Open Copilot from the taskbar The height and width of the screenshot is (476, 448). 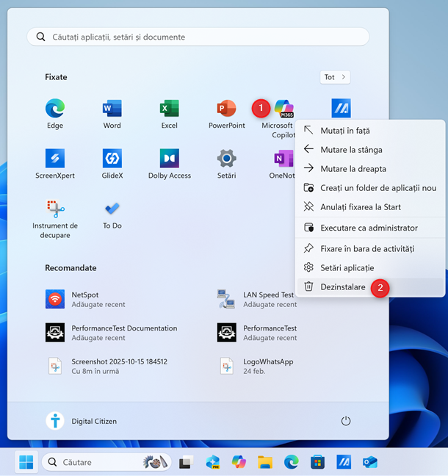pos(239,462)
